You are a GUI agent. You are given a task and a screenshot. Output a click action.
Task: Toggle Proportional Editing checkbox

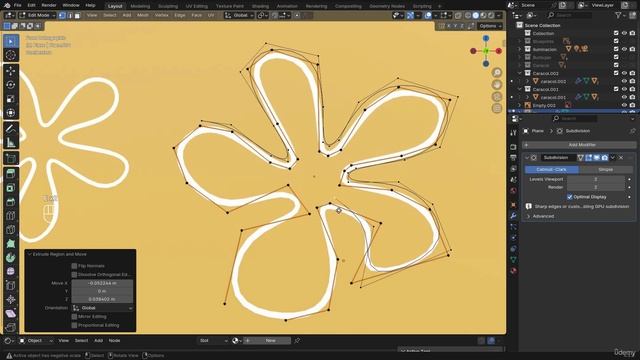click(74, 325)
